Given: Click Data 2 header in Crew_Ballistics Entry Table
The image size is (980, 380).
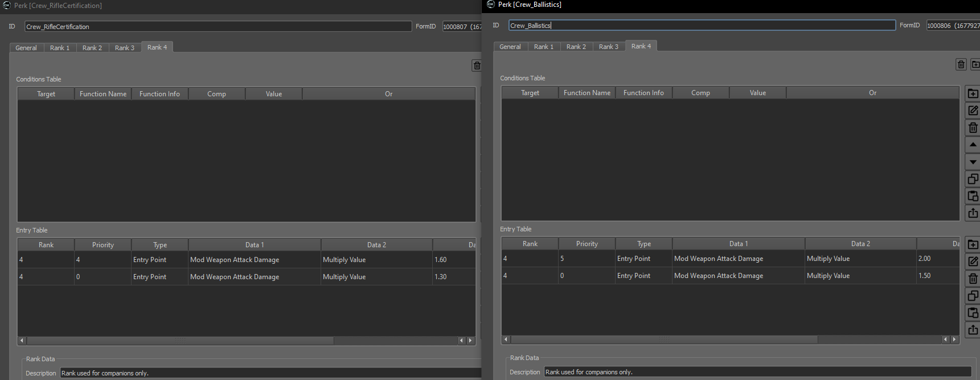Looking at the screenshot, I should [x=861, y=244].
